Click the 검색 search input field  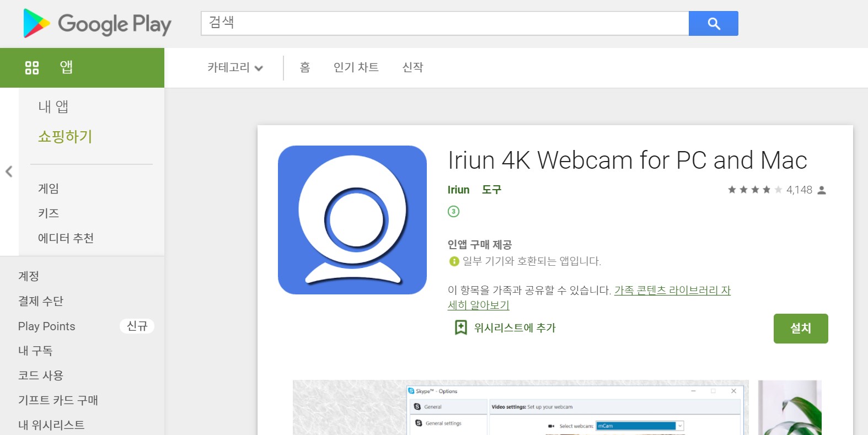[445, 24]
